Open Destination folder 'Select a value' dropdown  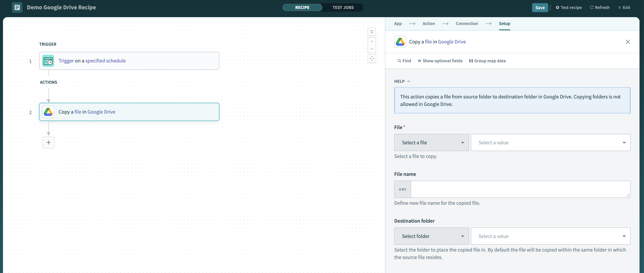point(550,236)
